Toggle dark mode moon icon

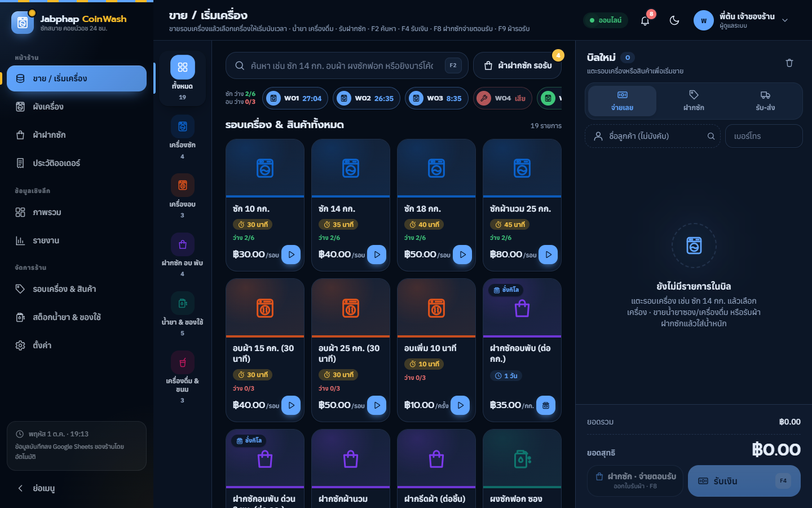click(674, 20)
